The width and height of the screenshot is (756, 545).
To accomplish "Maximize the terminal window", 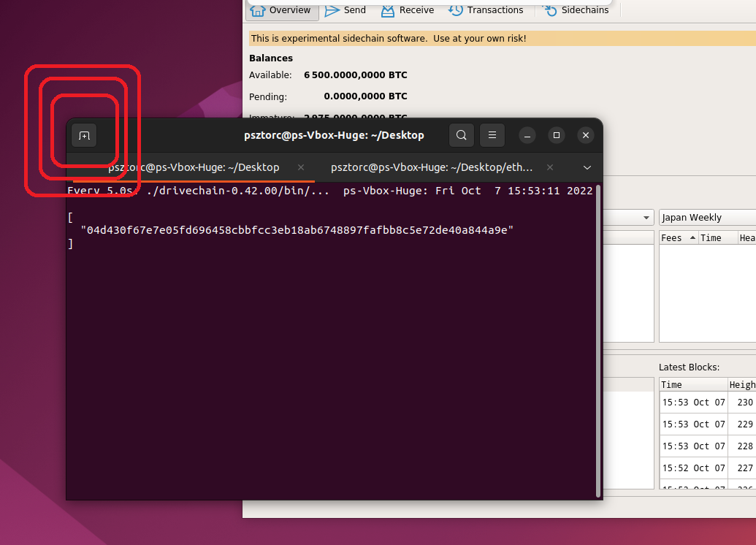I will point(557,136).
